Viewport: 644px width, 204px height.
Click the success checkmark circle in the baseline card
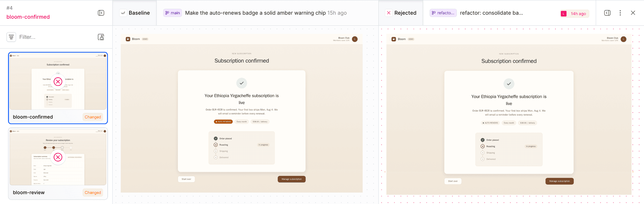coord(241,83)
